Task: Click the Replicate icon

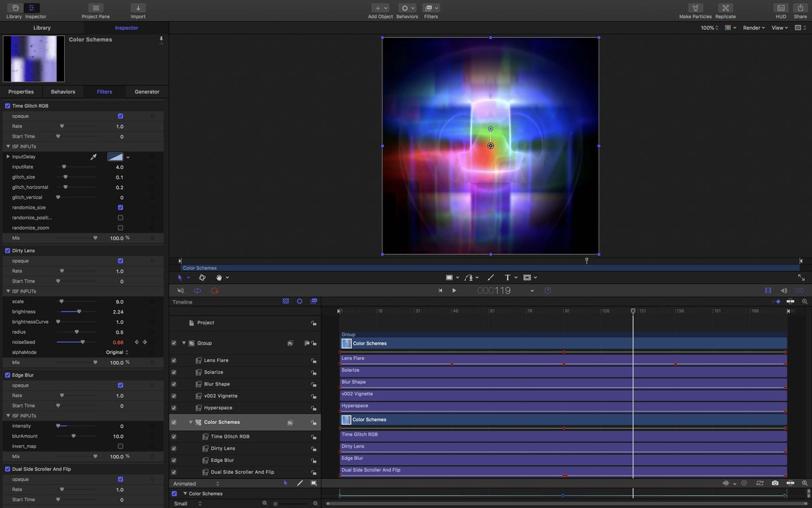Action: tap(725, 8)
